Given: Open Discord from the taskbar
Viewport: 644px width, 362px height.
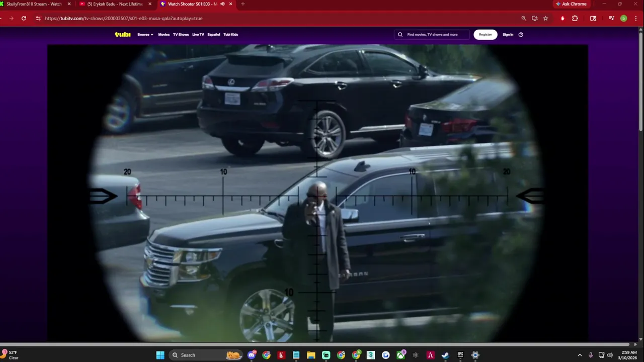Looking at the screenshot, I should coord(252,355).
